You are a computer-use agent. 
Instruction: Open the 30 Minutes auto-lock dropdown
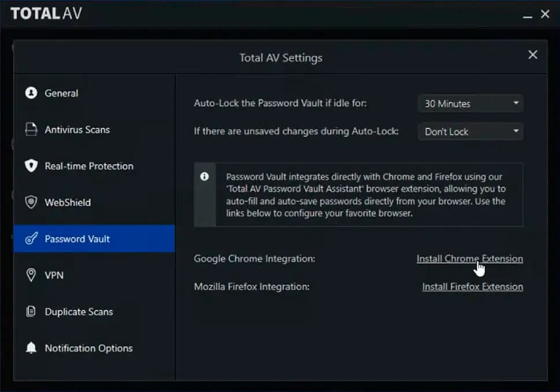[470, 103]
